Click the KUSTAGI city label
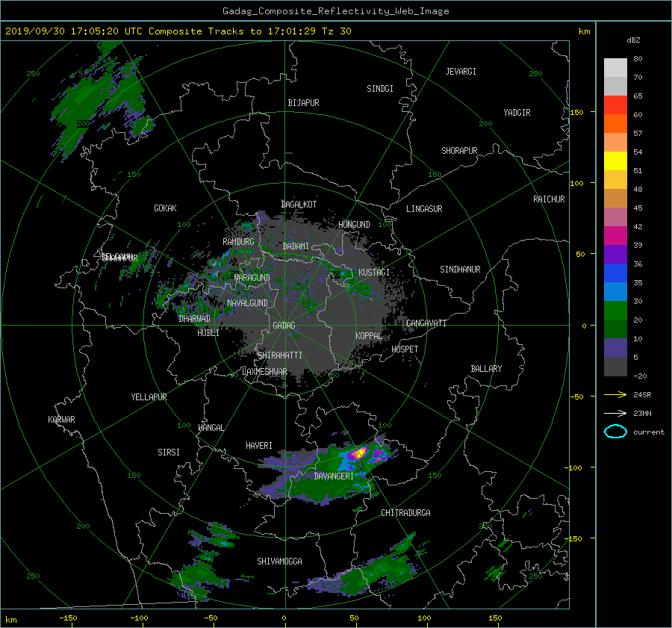This screenshot has width=672, height=628. pos(374,273)
